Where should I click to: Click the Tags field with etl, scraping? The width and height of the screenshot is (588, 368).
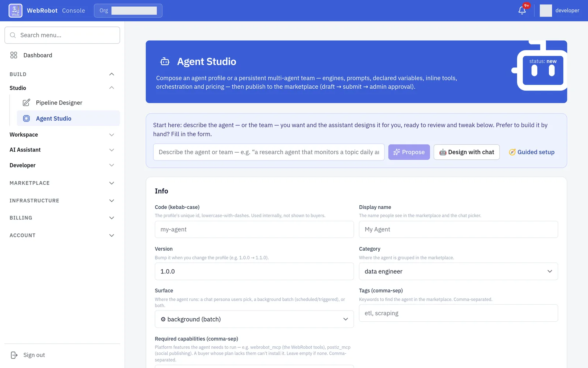(458, 313)
